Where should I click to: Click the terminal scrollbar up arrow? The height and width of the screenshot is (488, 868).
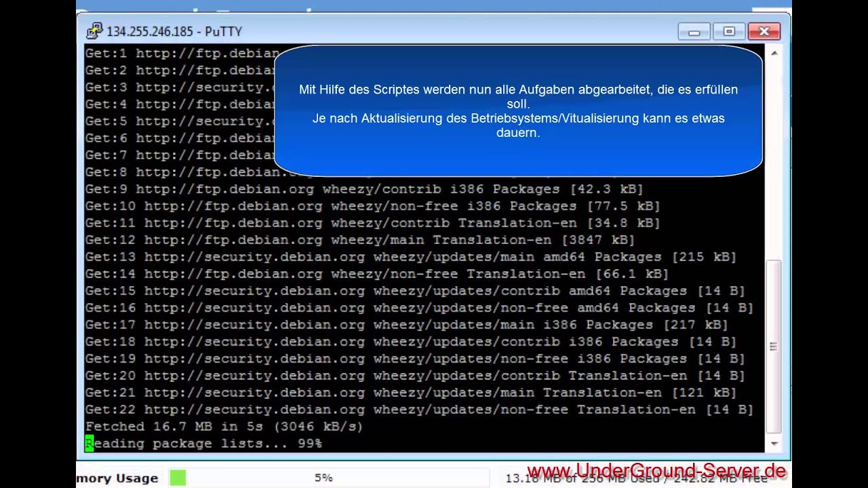(774, 52)
